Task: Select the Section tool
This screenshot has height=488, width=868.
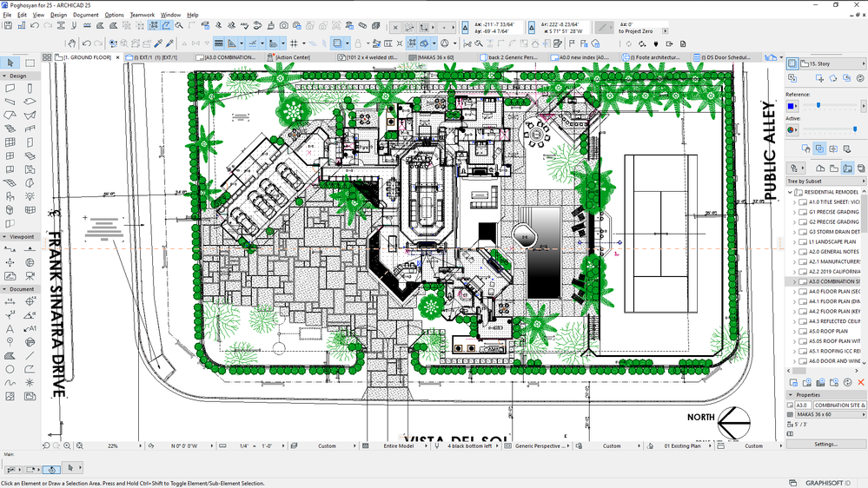Action: [10, 249]
